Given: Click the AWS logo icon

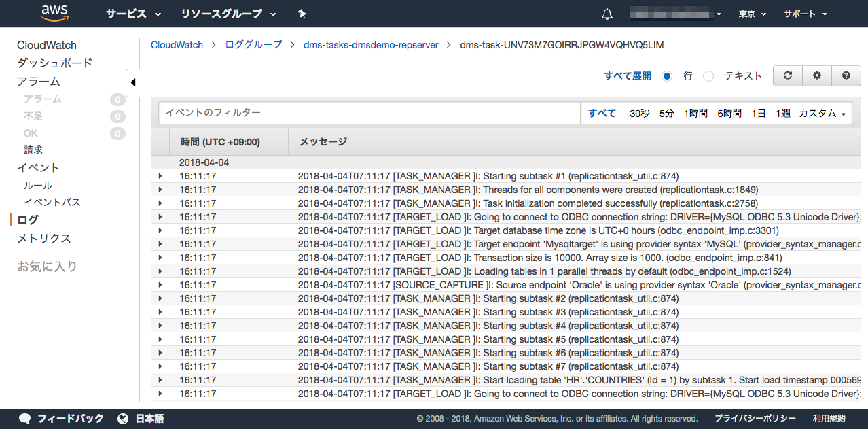Looking at the screenshot, I should click(x=54, y=13).
